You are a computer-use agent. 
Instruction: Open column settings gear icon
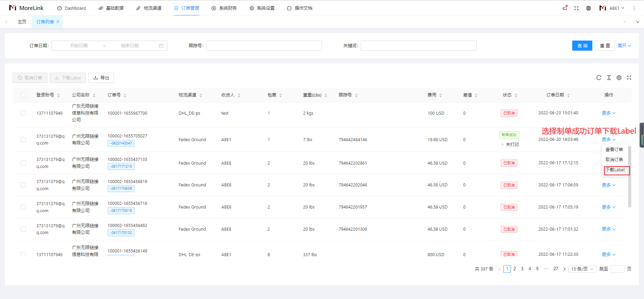(619, 78)
